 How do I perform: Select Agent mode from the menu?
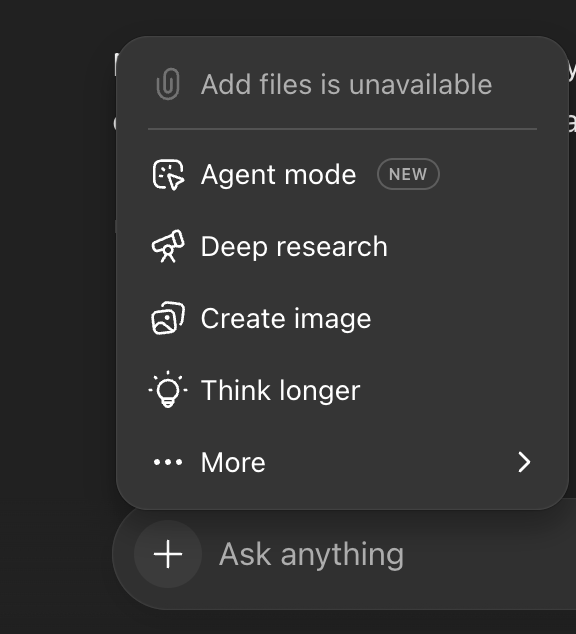coord(342,175)
